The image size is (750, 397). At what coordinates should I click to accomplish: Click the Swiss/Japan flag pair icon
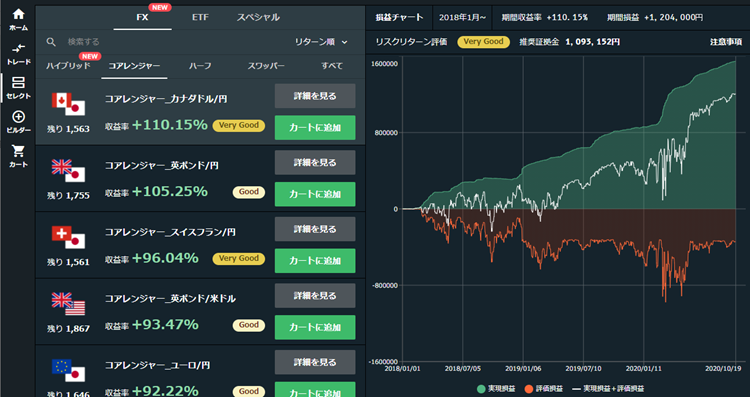point(68,237)
